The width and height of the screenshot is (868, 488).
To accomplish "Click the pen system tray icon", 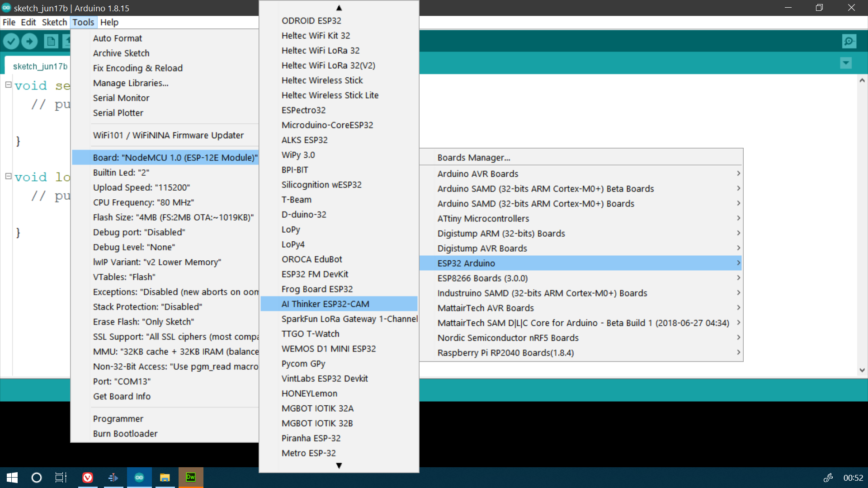I will [828, 478].
